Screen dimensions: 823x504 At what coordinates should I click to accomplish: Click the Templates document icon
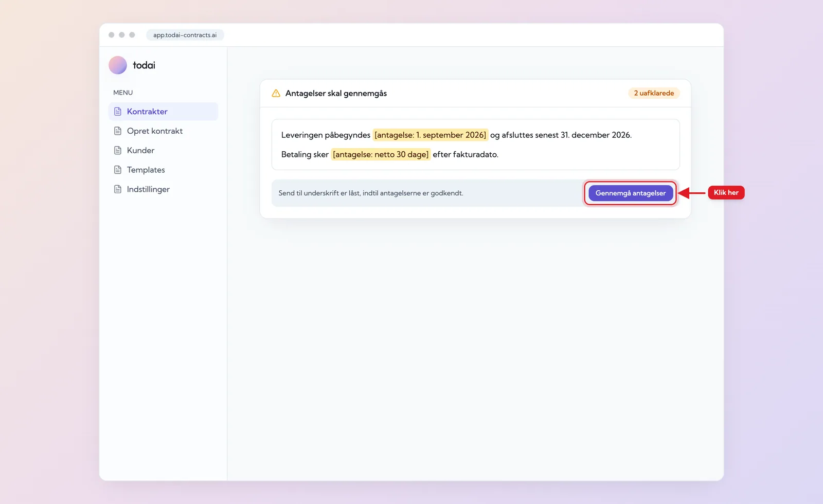pos(118,170)
